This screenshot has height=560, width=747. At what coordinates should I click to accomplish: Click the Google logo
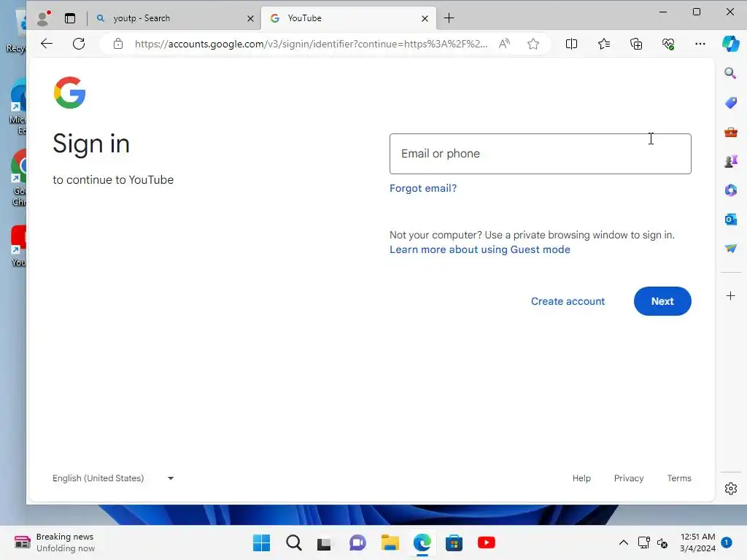click(x=69, y=93)
